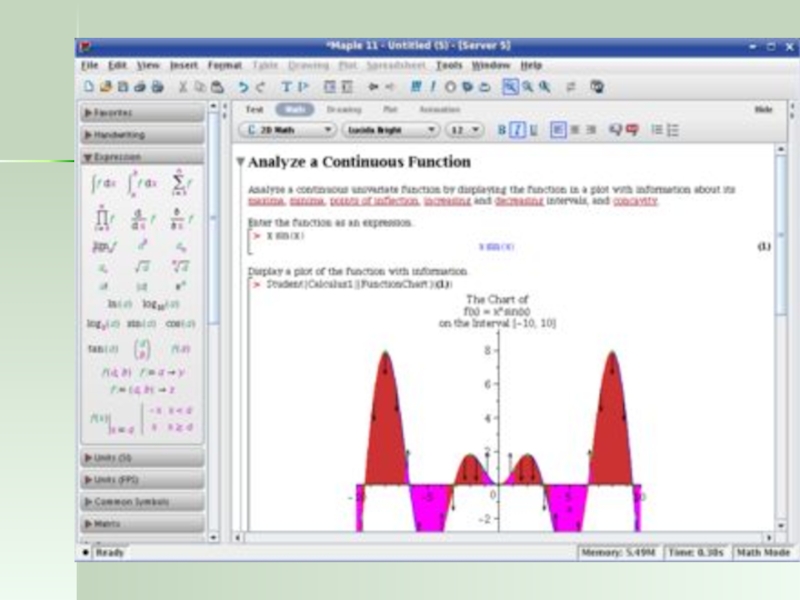Open the Help menu
Viewport: 800px width, 600px height.
tap(531, 65)
